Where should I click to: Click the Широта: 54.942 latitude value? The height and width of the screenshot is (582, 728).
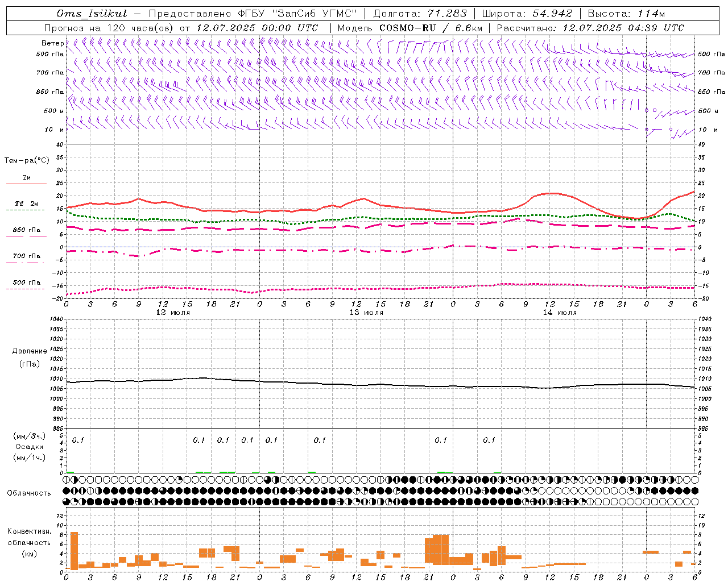(527, 14)
